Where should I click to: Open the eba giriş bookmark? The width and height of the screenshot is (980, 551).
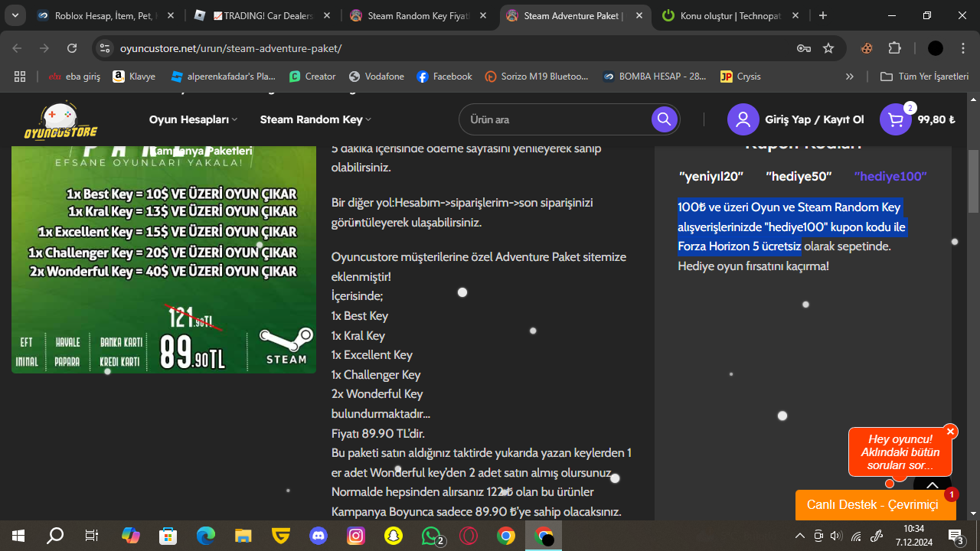74,77
